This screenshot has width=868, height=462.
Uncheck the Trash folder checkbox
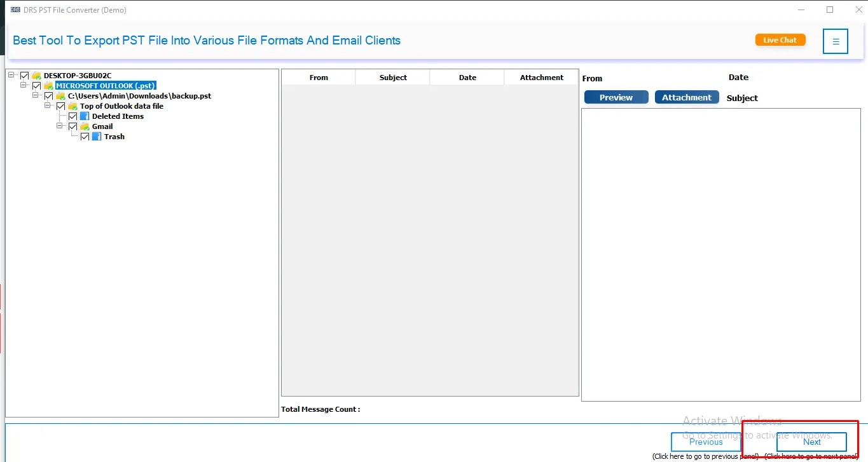85,137
